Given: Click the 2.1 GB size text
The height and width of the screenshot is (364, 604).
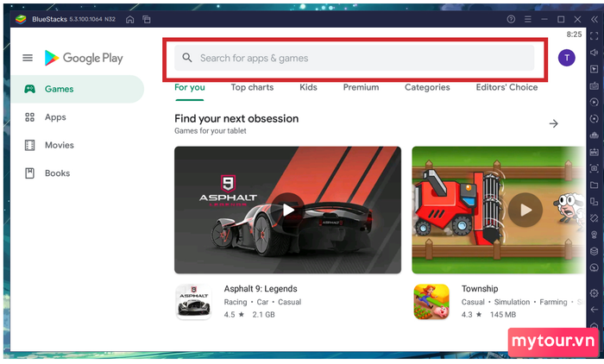Looking at the screenshot, I should 263,315.
